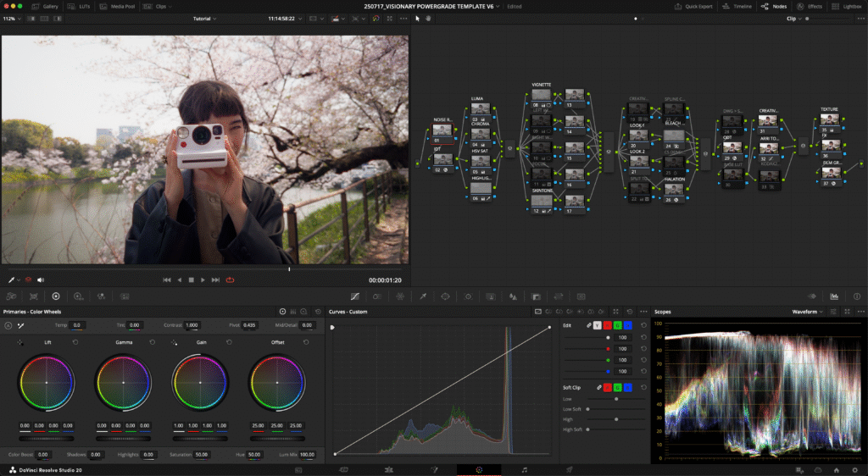This screenshot has height=476, width=868.
Task: Reset the Lift color wheel
Action: [x=75, y=342]
